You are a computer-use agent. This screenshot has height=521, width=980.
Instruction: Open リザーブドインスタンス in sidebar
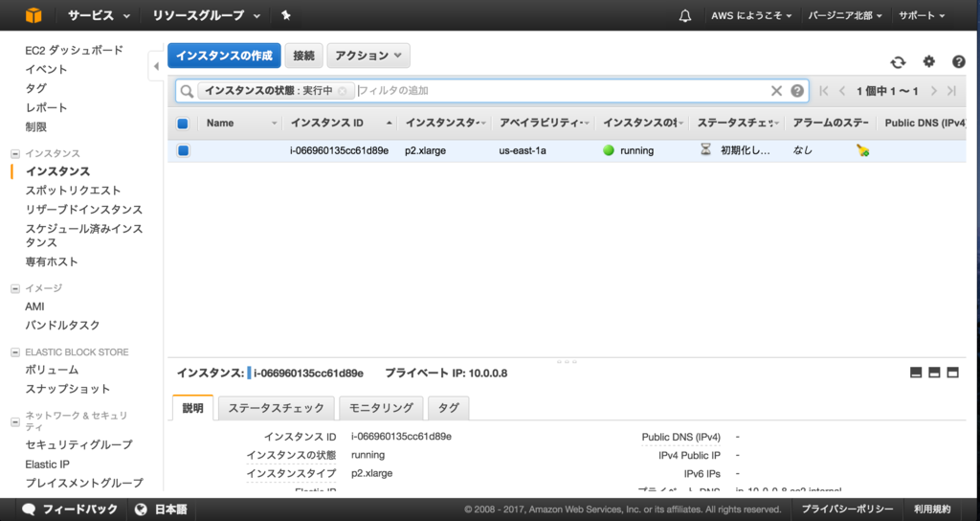pos(84,210)
